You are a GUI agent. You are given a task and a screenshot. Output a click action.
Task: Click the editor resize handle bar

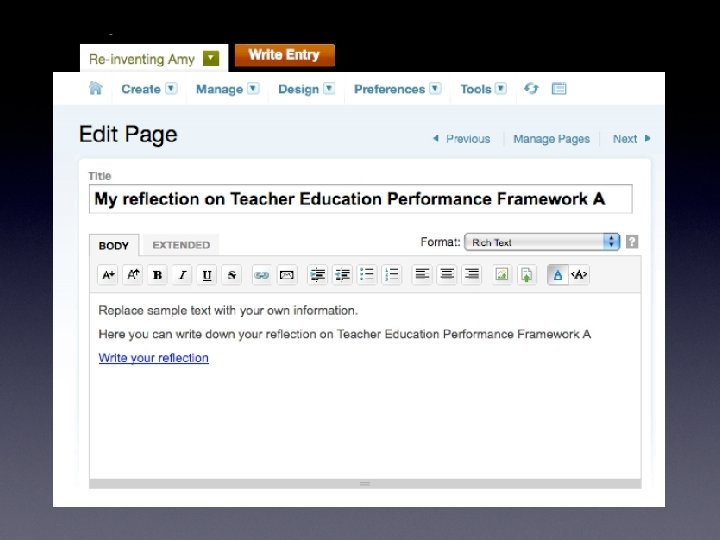(x=365, y=484)
